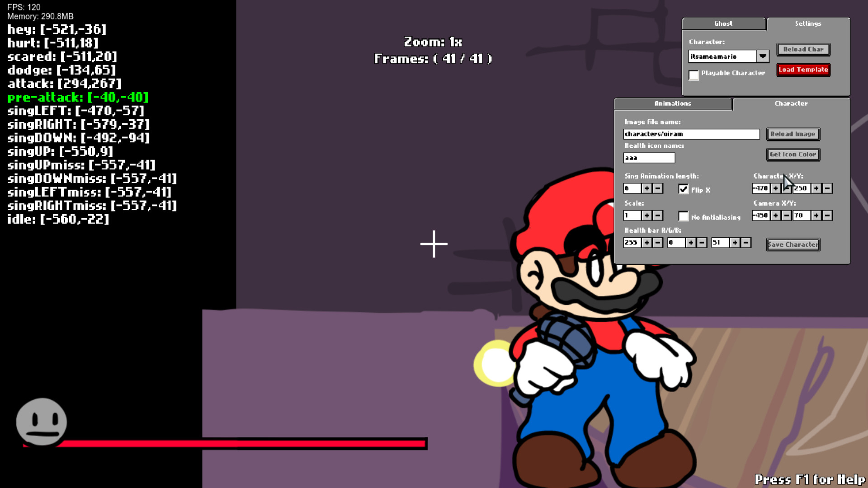868x488 pixels.
Task: Decrease the Character Y position
Action: point(826,188)
